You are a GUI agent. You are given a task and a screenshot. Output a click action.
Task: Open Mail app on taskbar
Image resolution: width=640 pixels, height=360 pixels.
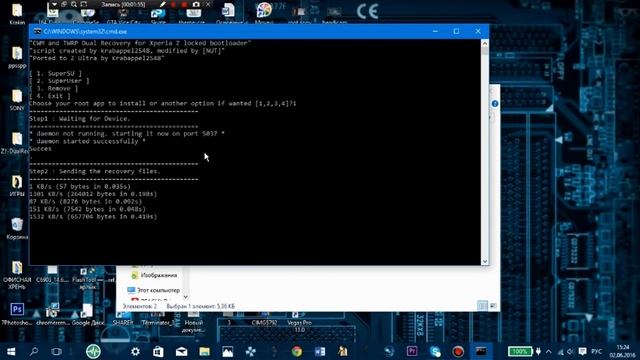tap(182, 351)
